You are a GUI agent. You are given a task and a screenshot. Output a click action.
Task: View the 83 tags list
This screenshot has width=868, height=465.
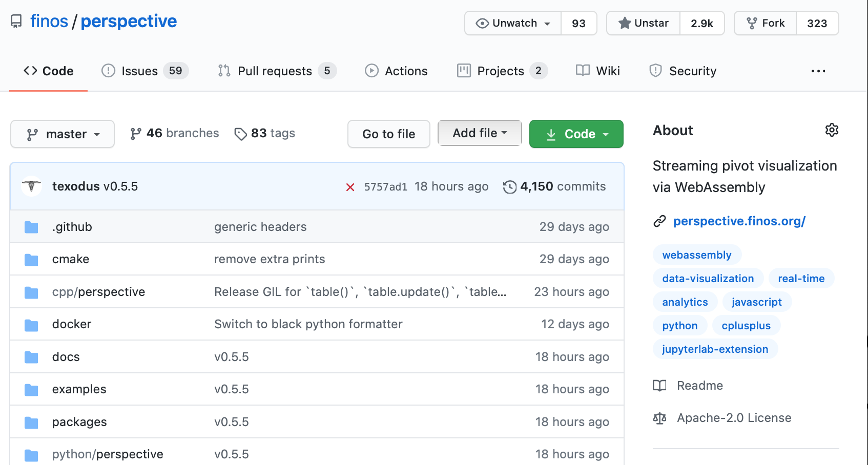point(265,133)
